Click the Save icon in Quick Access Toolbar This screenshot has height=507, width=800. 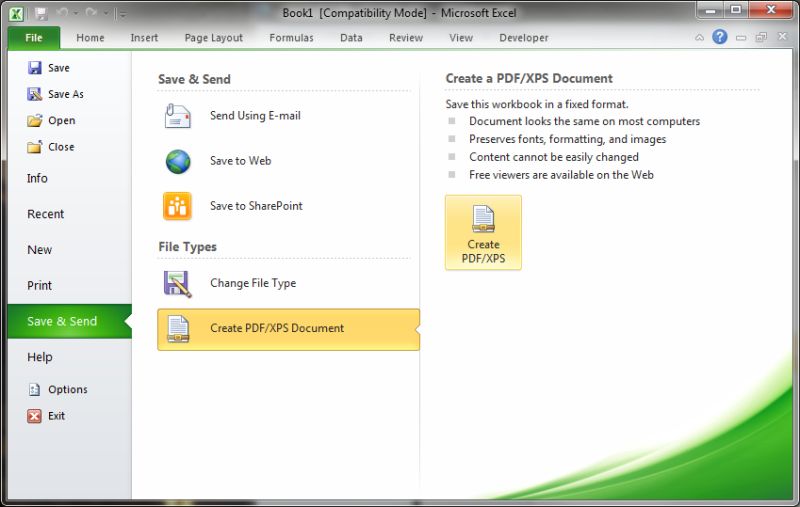pos(41,14)
